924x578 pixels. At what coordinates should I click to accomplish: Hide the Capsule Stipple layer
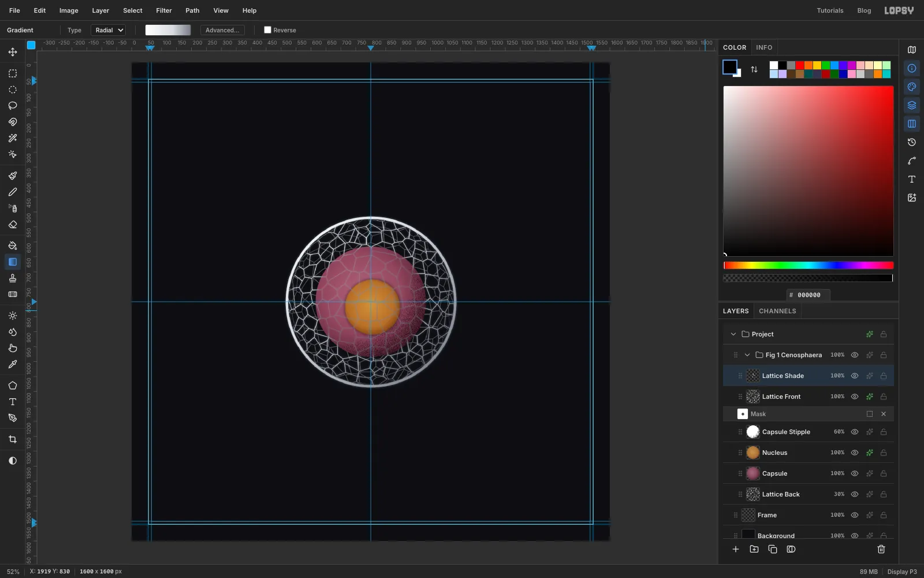pyautogui.click(x=855, y=432)
